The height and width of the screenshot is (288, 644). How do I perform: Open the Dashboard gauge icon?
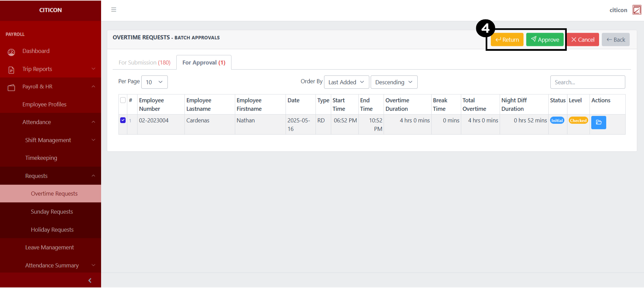(x=12, y=52)
